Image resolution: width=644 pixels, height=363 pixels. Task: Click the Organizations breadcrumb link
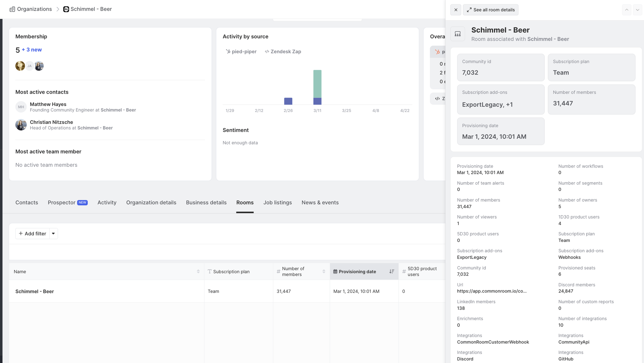(x=35, y=9)
